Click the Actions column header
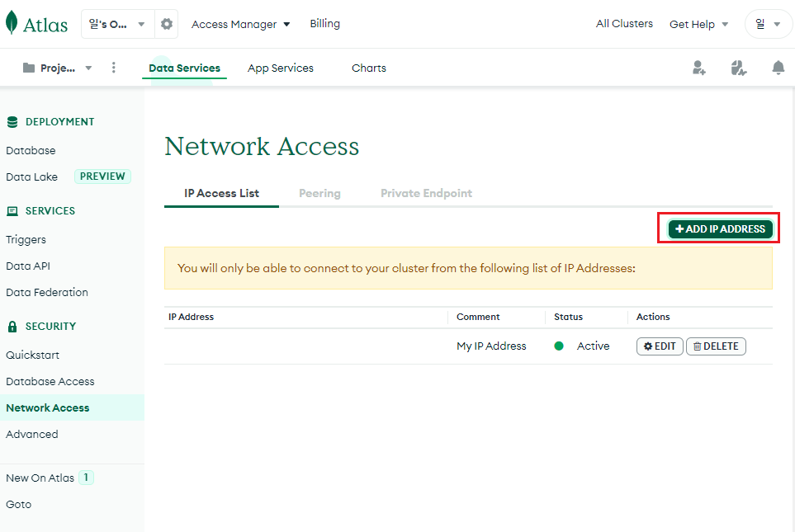Image resolution: width=795 pixels, height=532 pixels. [x=653, y=317]
